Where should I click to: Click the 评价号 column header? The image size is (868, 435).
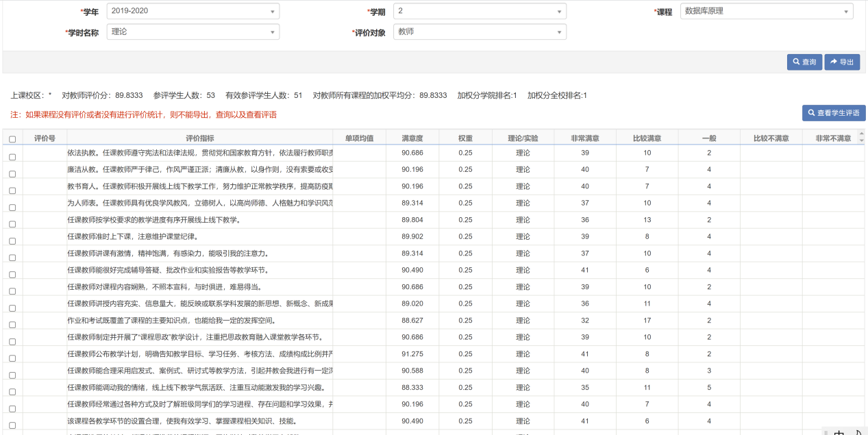point(45,138)
